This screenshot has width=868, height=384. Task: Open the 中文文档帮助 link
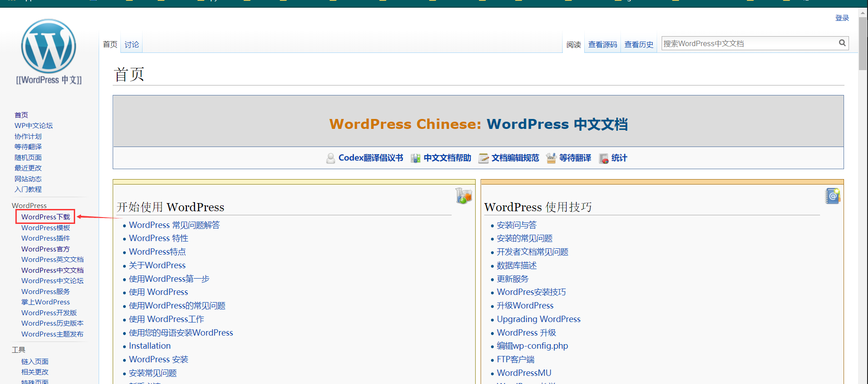click(447, 158)
